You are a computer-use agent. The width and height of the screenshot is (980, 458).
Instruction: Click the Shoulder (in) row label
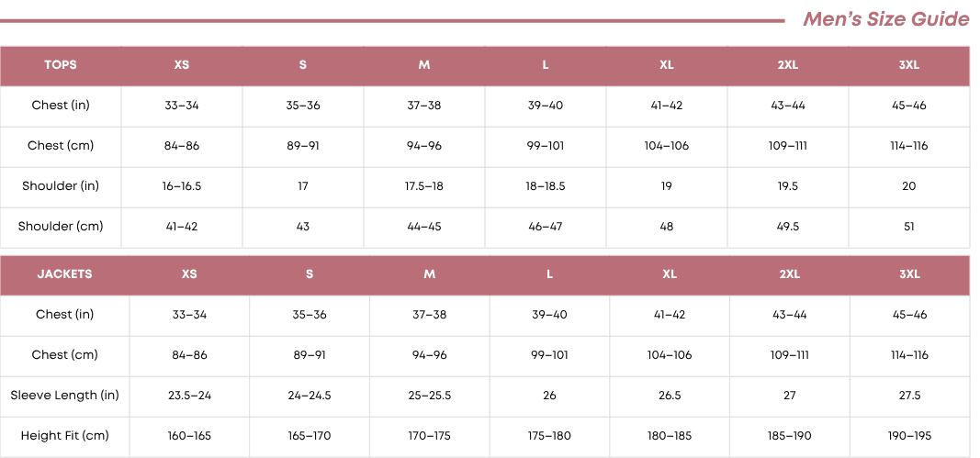pos(61,186)
